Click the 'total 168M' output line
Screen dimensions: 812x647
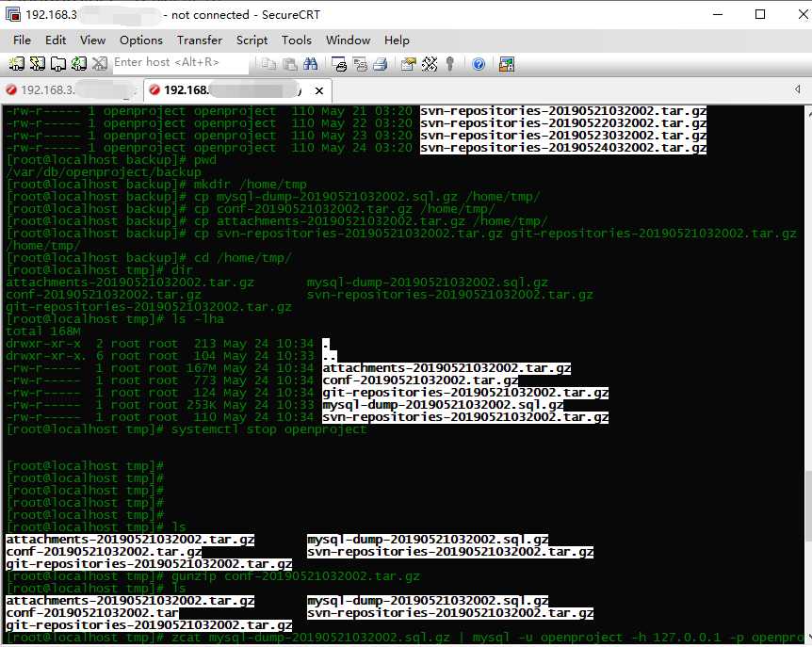click(x=43, y=332)
